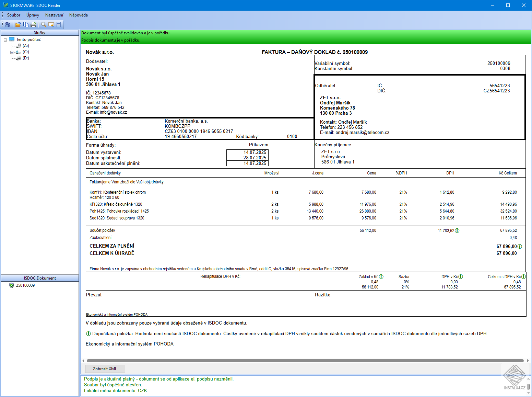Collapse the Tento počítač tree node
532x397 pixels.
pyautogui.click(x=5, y=39)
